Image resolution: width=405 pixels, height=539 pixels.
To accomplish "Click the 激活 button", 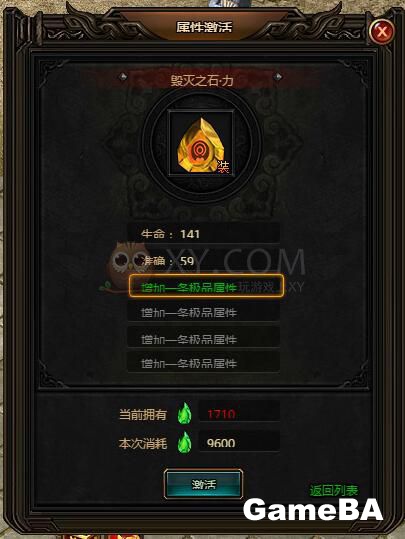I will (204, 484).
